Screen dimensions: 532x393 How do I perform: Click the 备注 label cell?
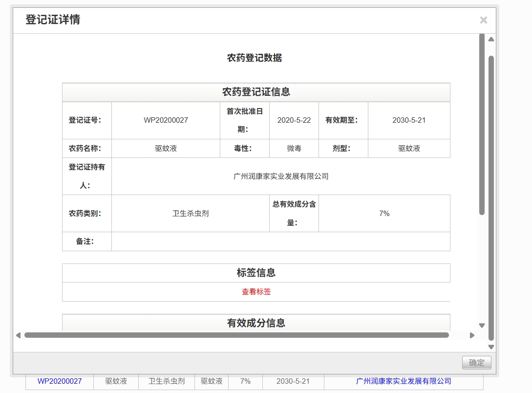(87, 241)
